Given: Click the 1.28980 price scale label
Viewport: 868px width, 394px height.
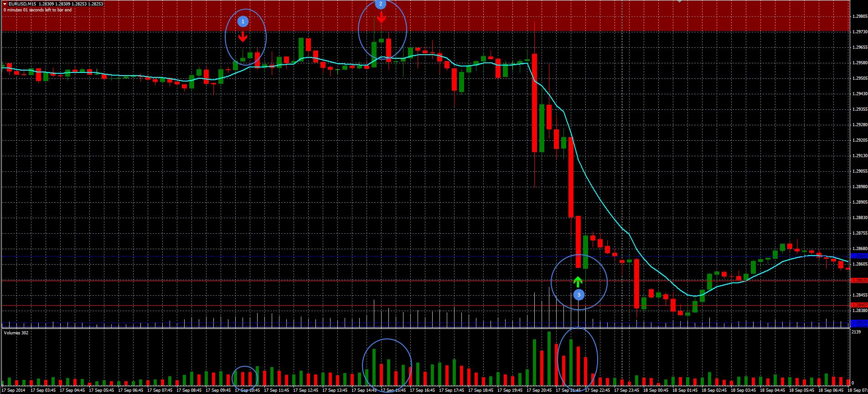Looking at the screenshot, I should coord(859,187).
